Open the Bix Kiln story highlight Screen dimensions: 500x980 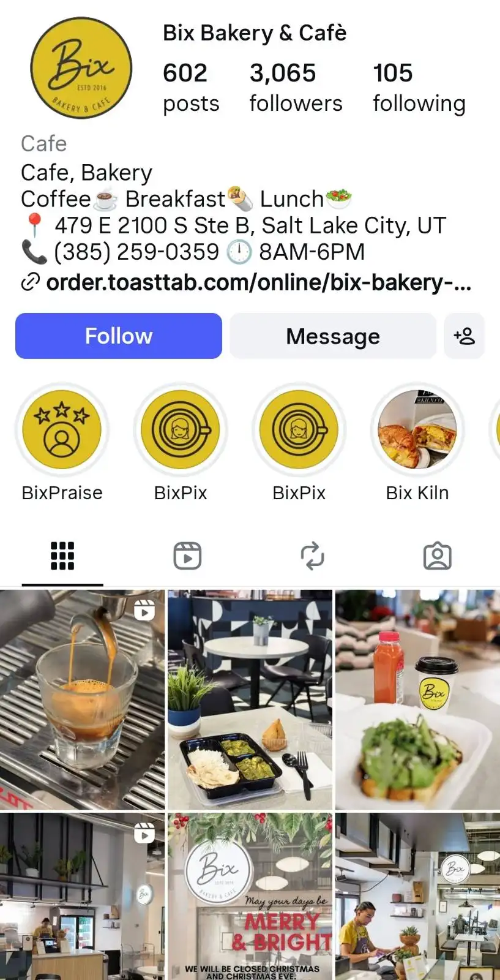tap(417, 429)
